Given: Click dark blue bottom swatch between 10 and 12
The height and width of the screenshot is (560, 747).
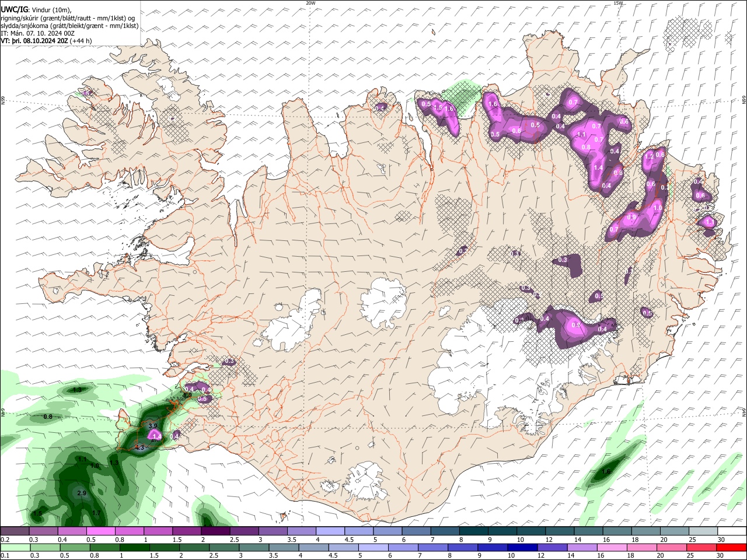Looking at the screenshot, I should tap(523, 547).
